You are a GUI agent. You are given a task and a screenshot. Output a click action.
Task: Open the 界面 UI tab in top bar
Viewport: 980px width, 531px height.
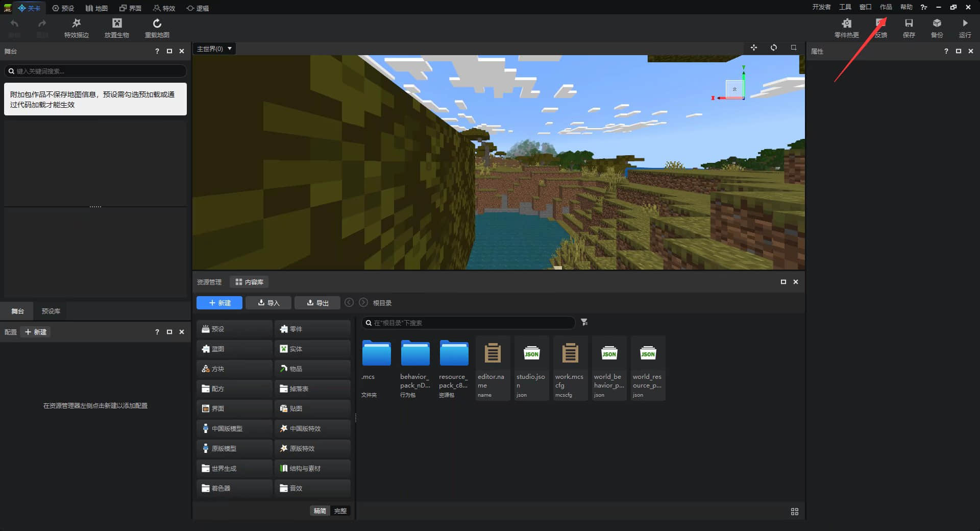(x=130, y=8)
